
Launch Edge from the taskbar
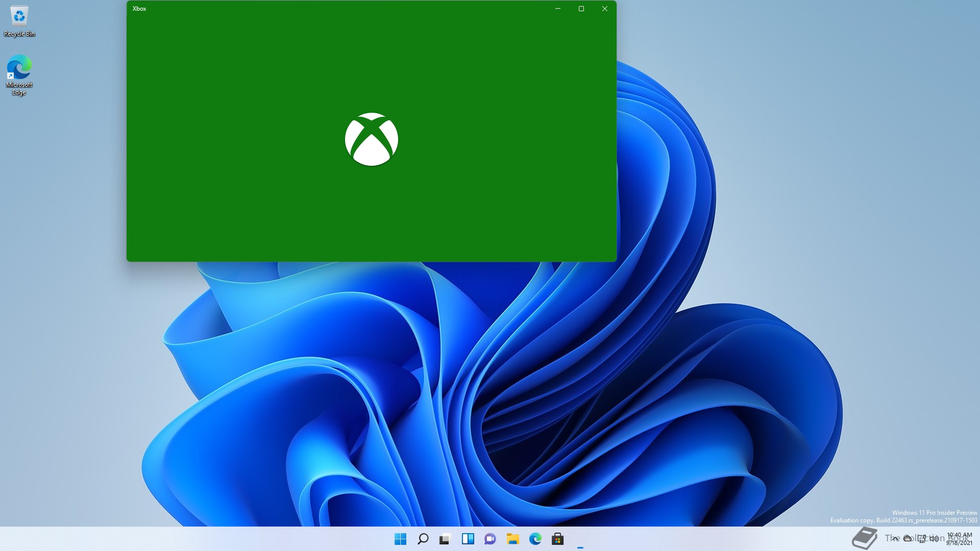(535, 539)
